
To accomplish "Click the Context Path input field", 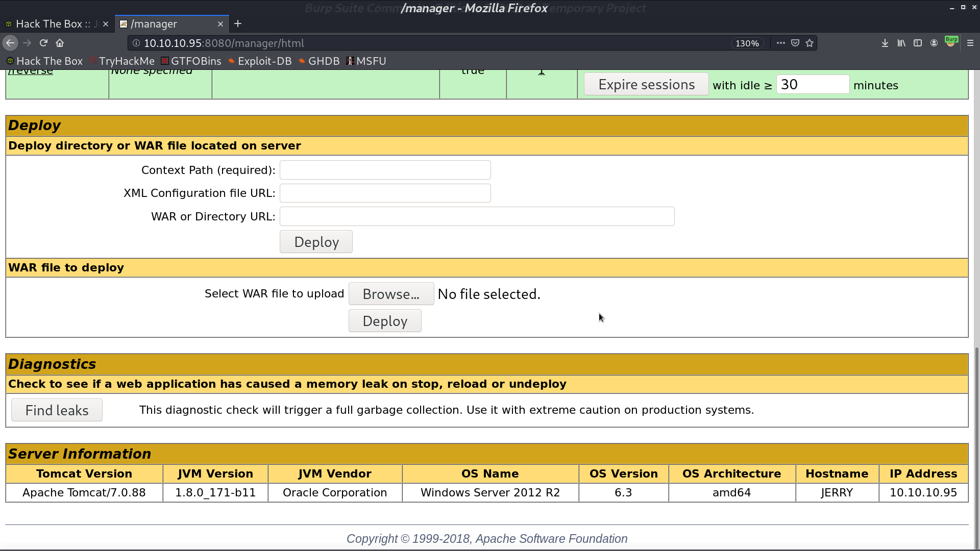I will coord(385,170).
